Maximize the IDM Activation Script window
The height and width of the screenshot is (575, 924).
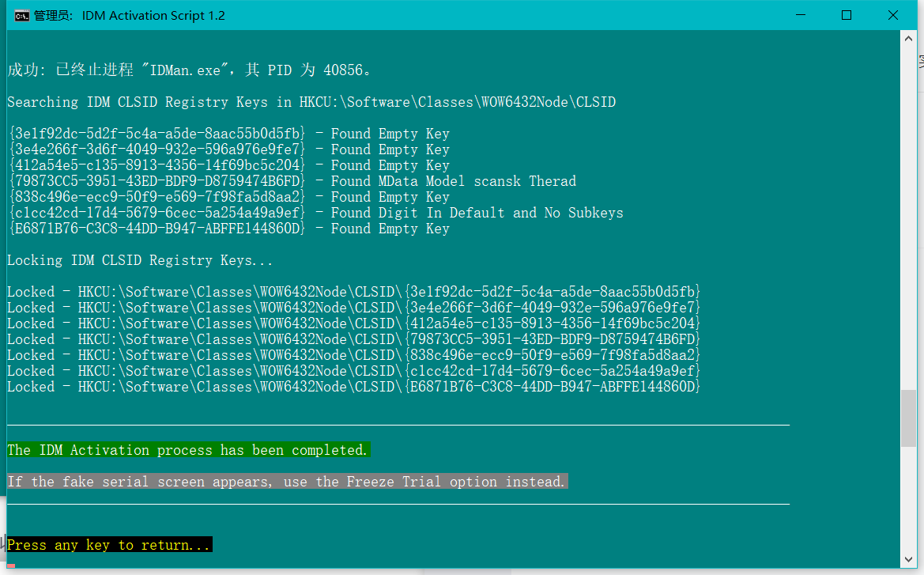tap(847, 15)
